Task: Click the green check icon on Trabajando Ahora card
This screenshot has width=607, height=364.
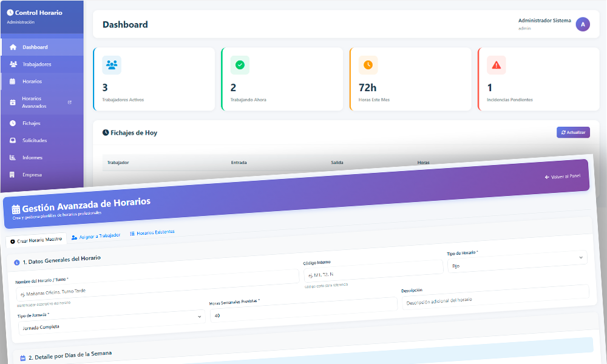Action: [240, 65]
